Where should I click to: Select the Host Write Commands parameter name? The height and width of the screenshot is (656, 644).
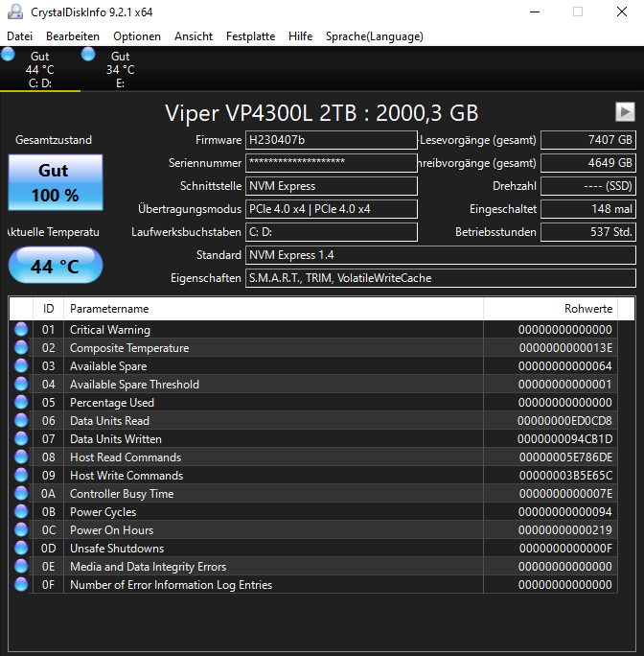(x=126, y=476)
